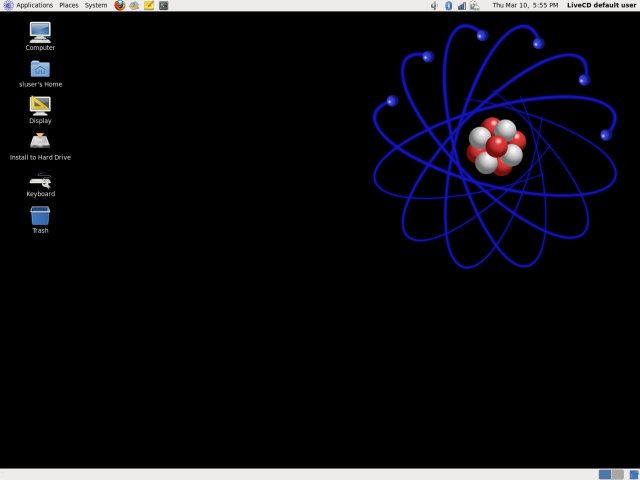
Task: Switch to the first workspace
Action: pos(604,474)
